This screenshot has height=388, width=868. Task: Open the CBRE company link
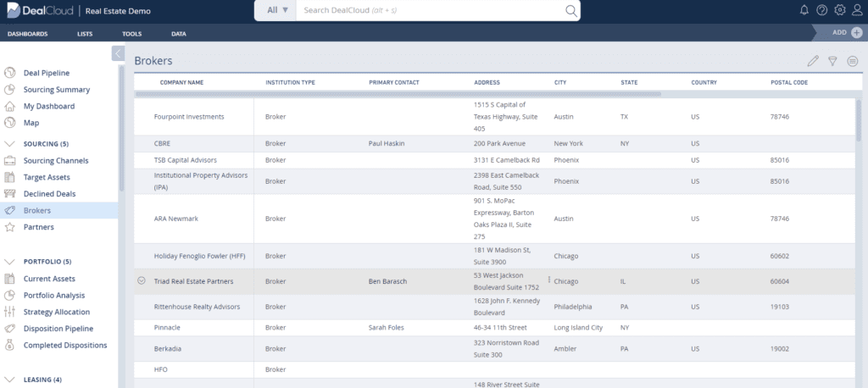tap(162, 143)
